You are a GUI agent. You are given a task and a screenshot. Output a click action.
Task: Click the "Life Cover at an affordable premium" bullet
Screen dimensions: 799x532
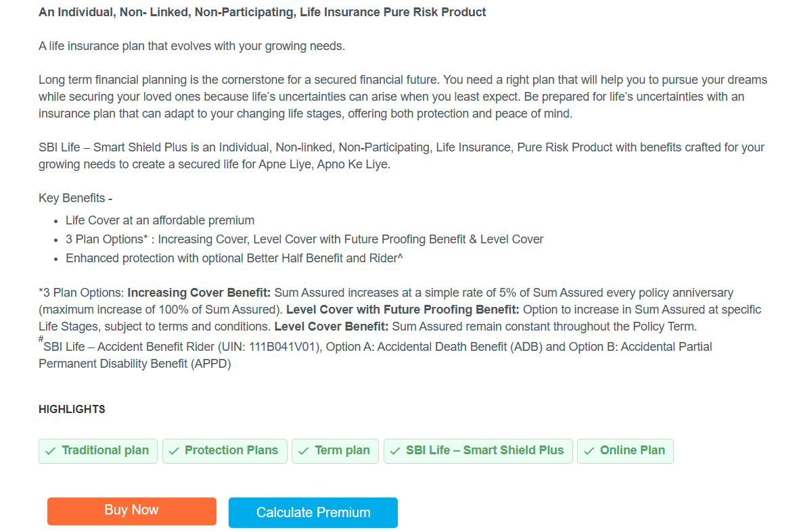click(x=160, y=220)
